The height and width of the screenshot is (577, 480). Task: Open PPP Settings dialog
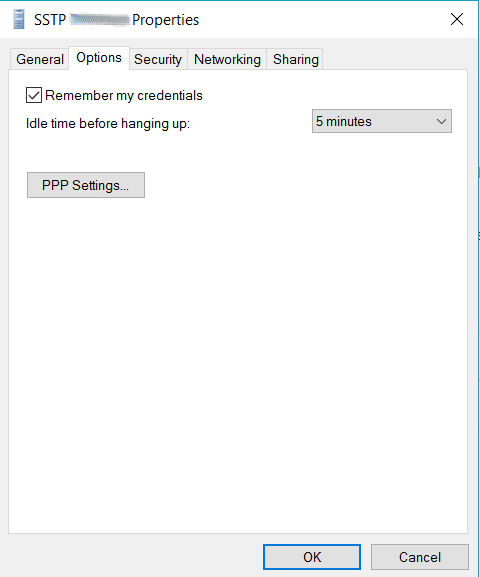pyautogui.click(x=86, y=185)
